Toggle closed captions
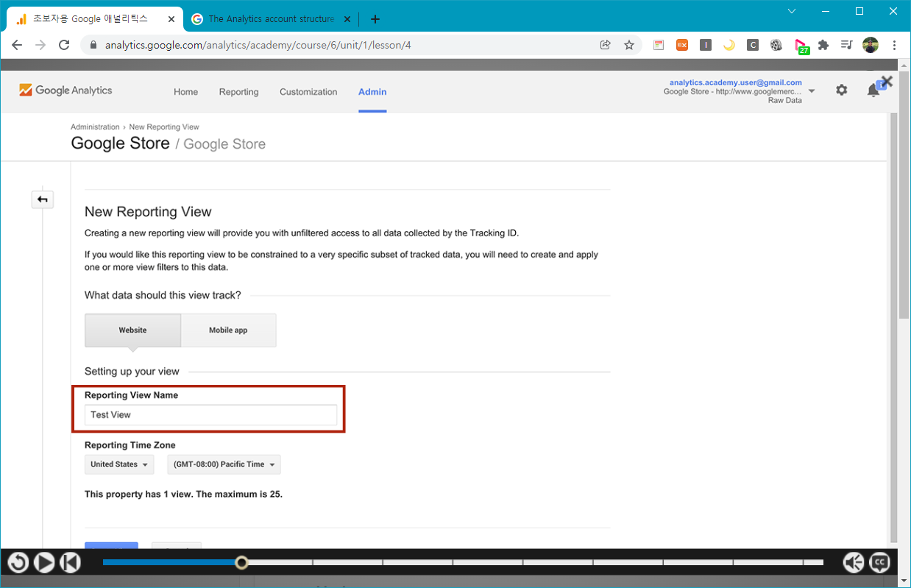Image resolution: width=911 pixels, height=588 pixels. click(879, 563)
